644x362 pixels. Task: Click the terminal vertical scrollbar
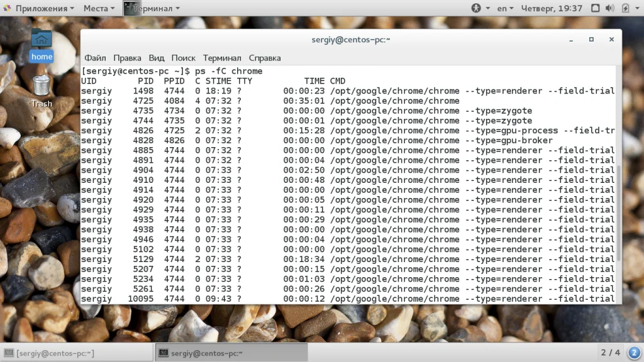point(618,214)
